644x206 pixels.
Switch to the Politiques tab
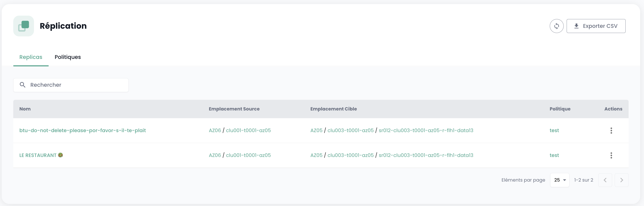point(68,57)
